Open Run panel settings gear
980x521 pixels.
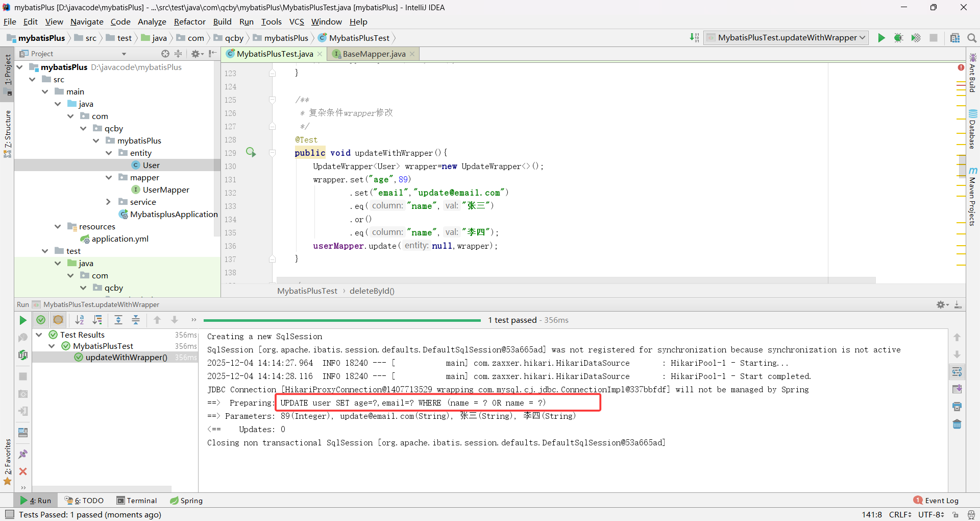tap(942, 304)
